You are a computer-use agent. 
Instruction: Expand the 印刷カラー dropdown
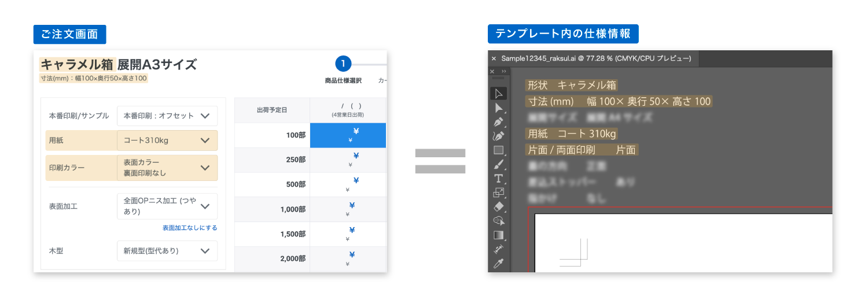(167, 168)
